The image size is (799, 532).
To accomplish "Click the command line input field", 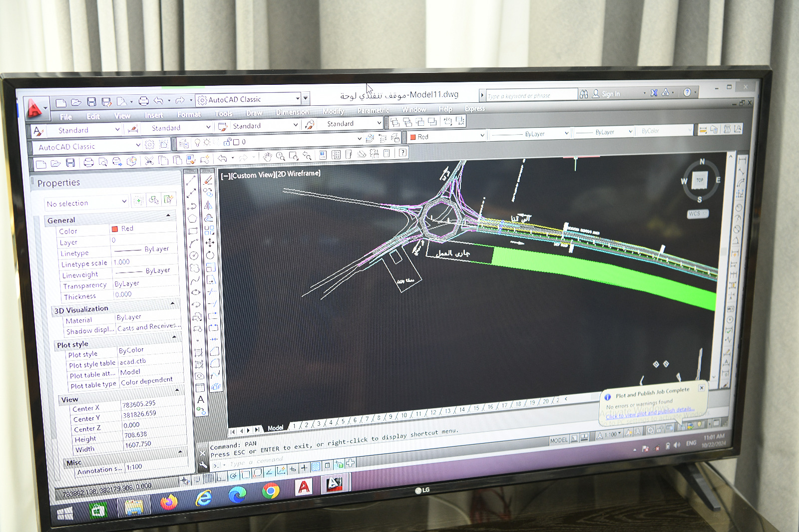I will click(x=257, y=462).
